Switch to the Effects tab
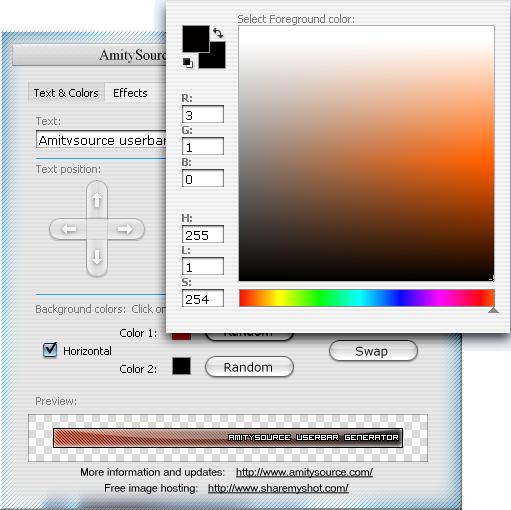 pyautogui.click(x=130, y=93)
